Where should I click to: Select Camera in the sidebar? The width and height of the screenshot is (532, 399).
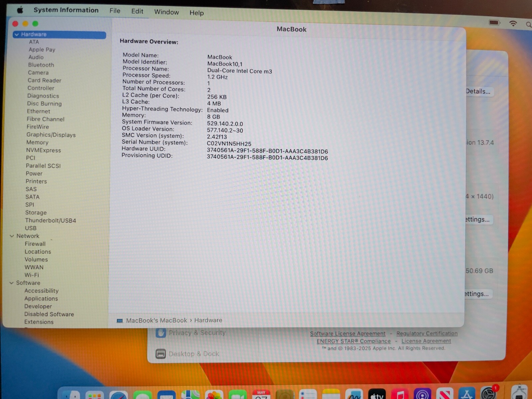point(38,72)
